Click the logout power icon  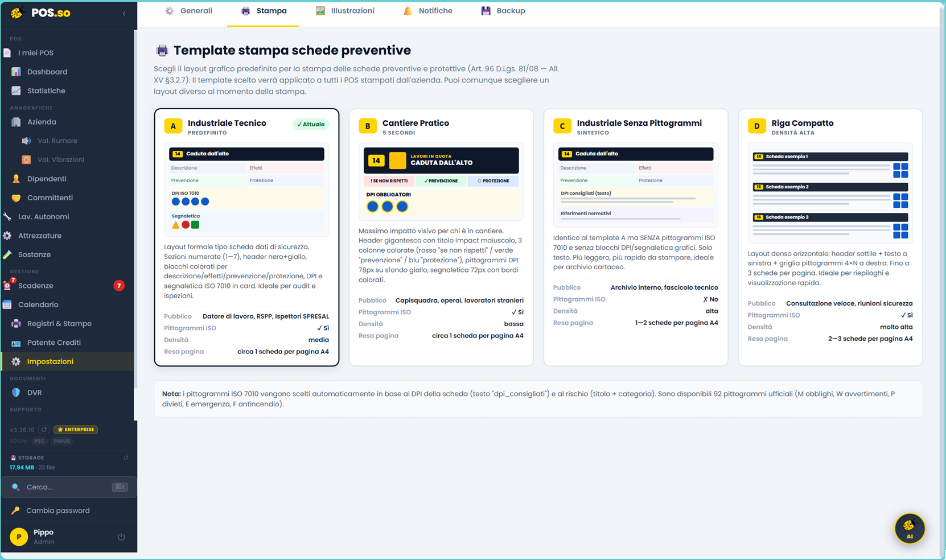point(121,537)
